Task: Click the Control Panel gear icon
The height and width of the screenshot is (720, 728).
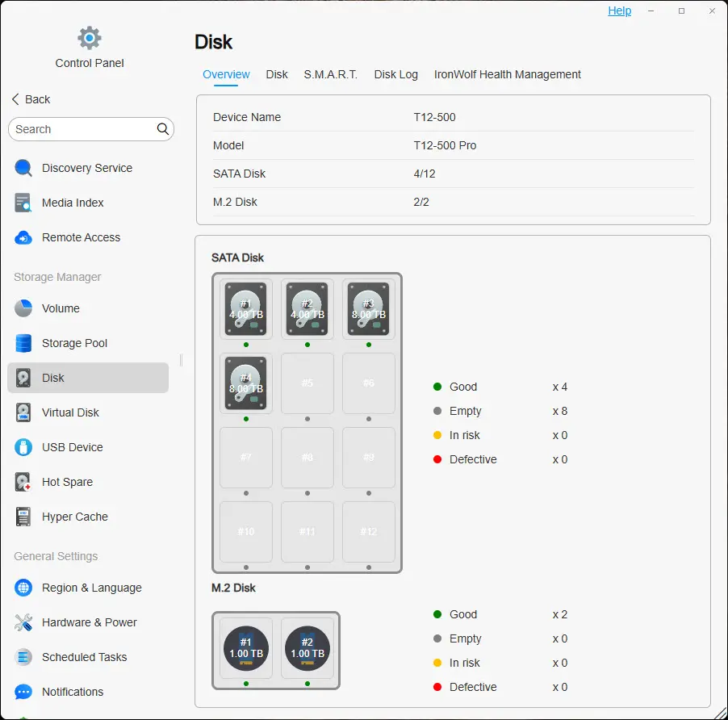Action: [89, 38]
